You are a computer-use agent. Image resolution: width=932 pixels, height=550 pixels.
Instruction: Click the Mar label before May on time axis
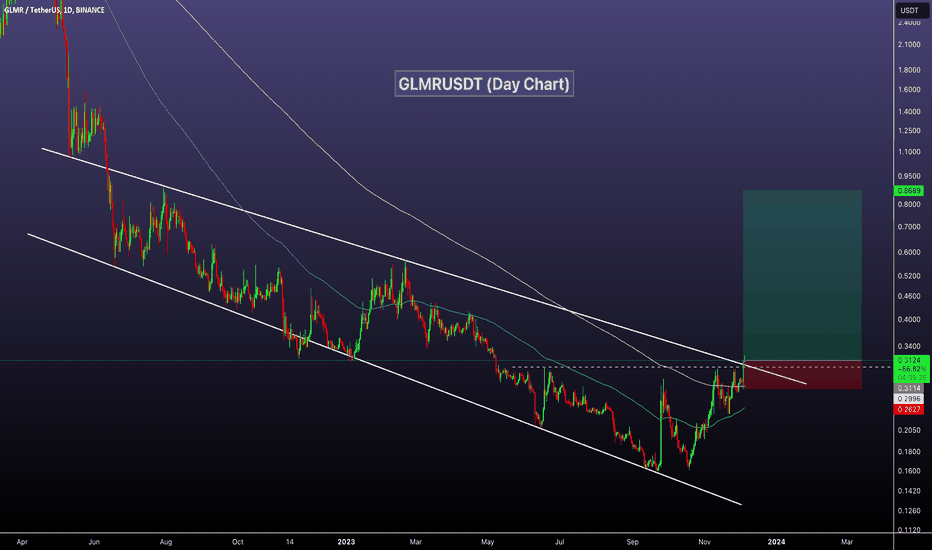tap(415, 542)
